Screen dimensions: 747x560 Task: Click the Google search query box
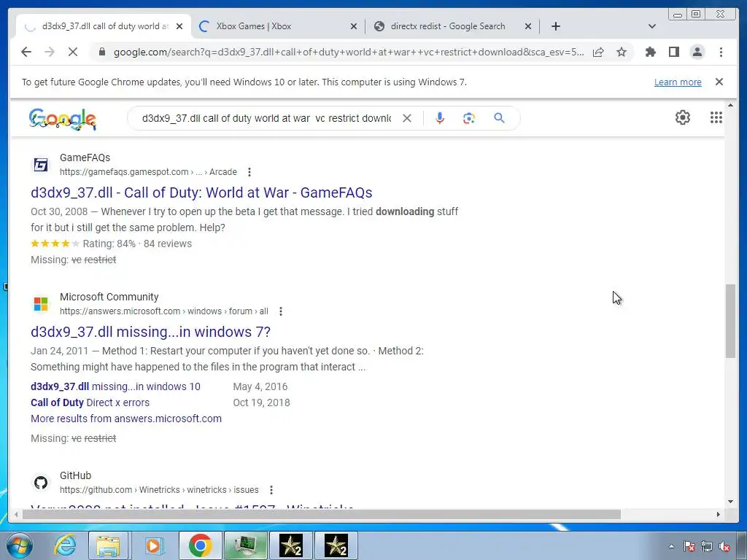click(266, 118)
